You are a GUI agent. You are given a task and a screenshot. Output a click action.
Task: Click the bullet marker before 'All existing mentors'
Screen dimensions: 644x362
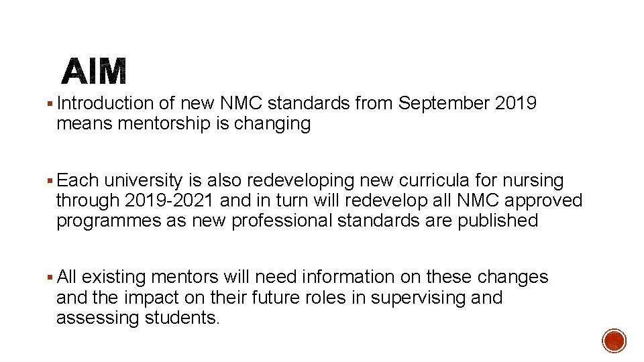[x=50, y=278]
